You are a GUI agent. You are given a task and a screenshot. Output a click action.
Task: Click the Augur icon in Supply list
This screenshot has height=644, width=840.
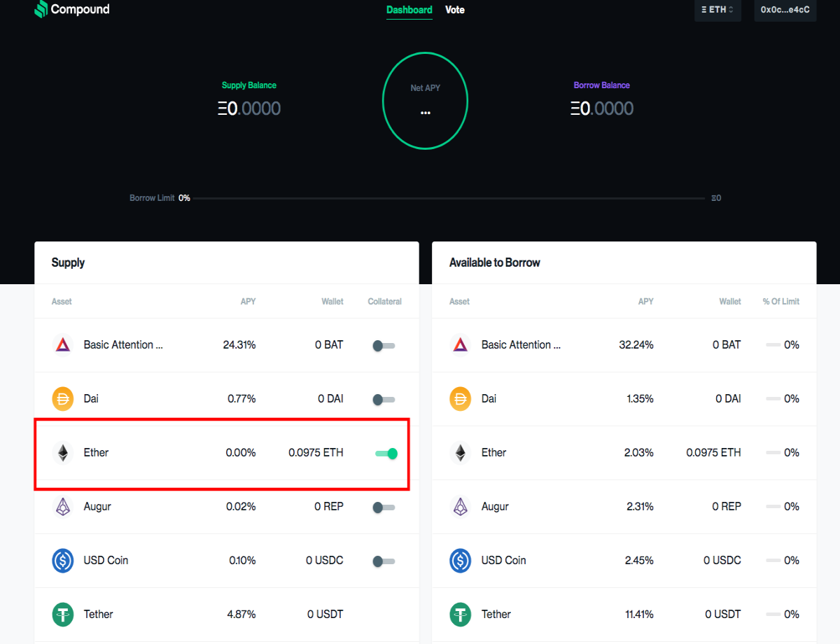click(63, 506)
